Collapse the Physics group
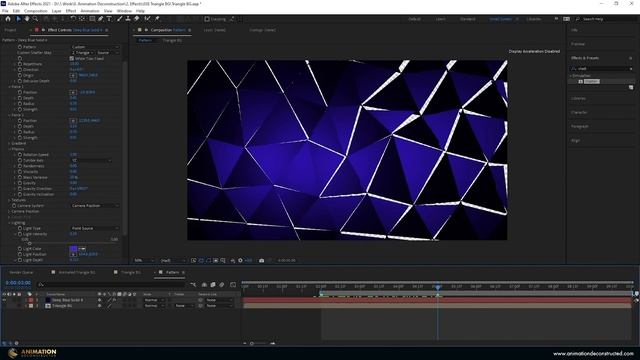 (9, 149)
